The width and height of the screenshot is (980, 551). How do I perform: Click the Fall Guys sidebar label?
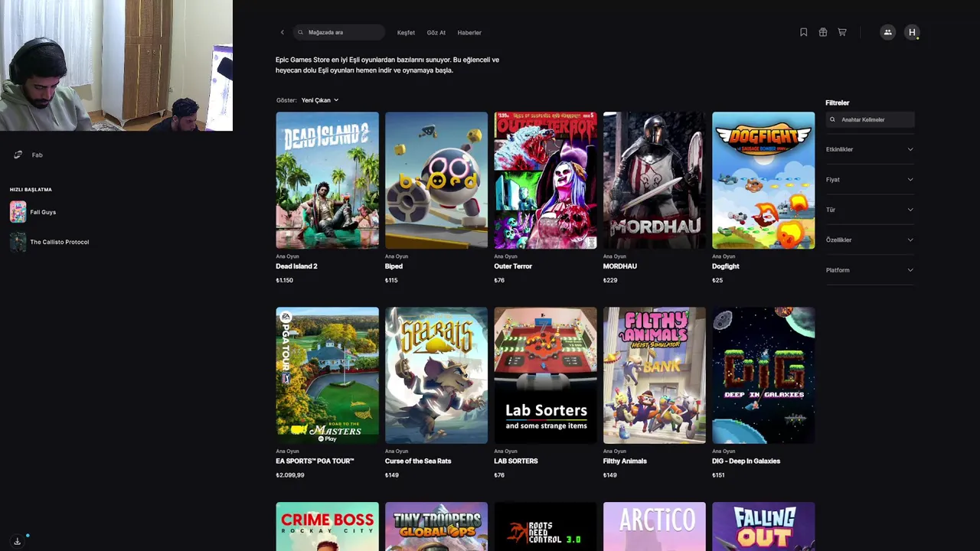click(43, 212)
